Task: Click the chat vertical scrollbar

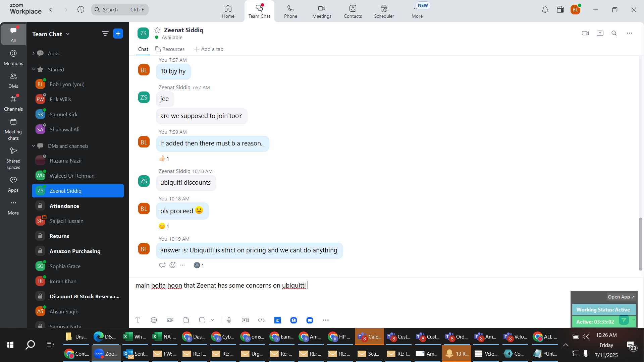Action: pyautogui.click(x=640, y=244)
